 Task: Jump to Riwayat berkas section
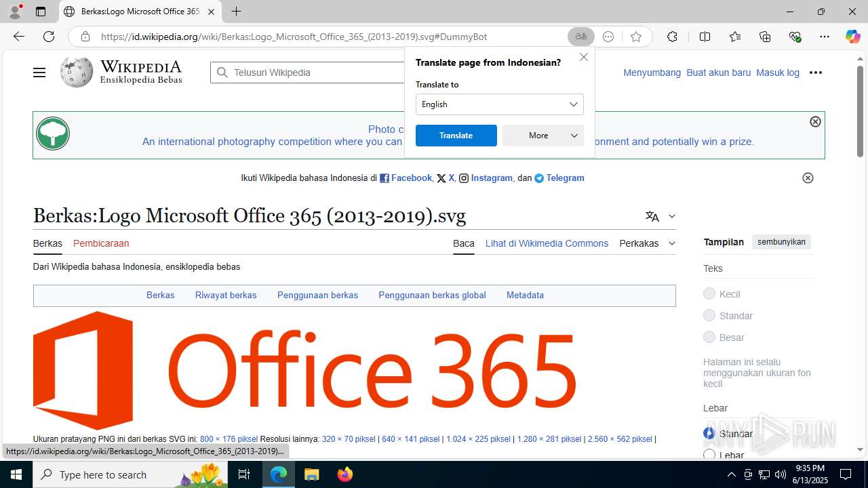click(226, 295)
